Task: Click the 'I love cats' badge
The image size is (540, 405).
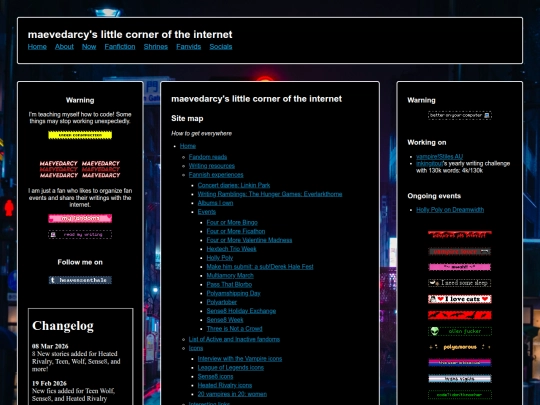Action: 460,299
